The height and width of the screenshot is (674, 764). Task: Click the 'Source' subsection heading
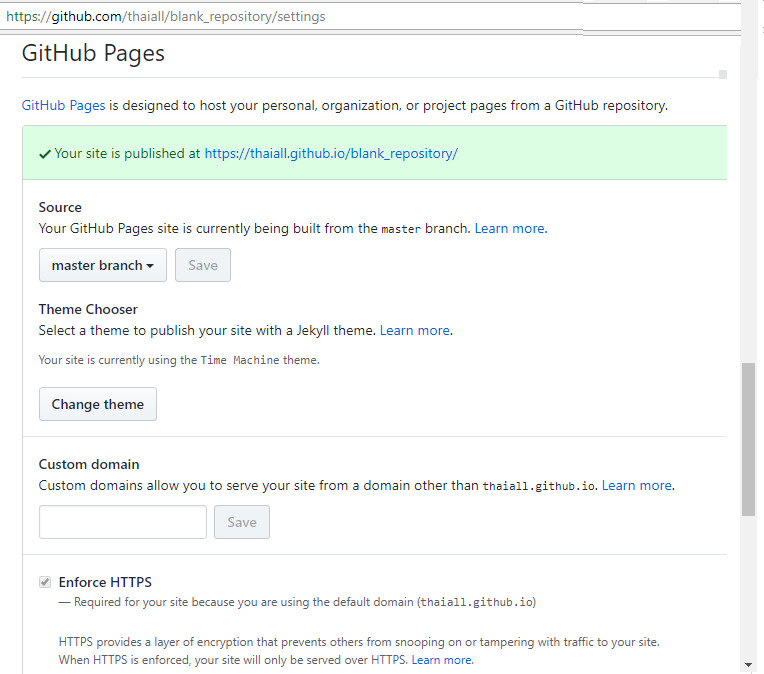pos(60,208)
